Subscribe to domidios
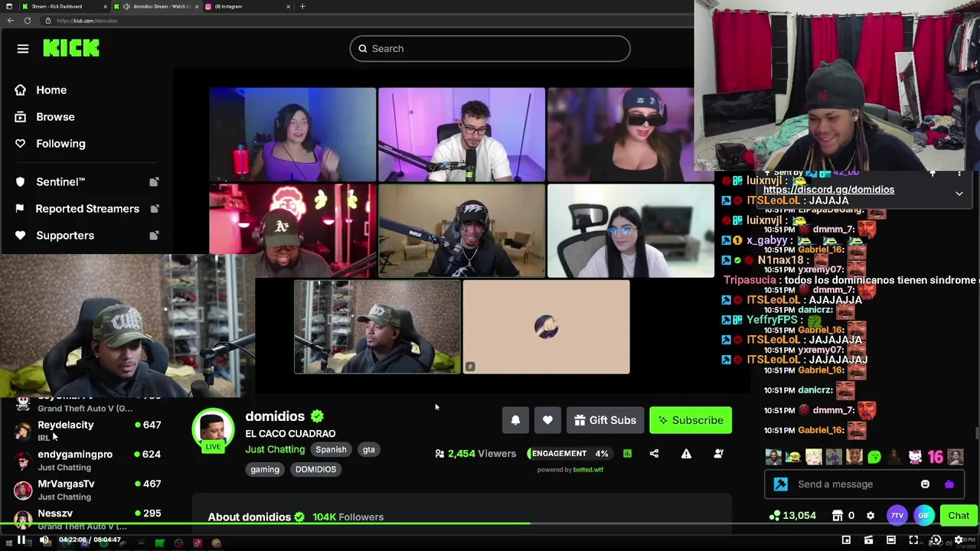980x551 pixels. pyautogui.click(x=691, y=420)
